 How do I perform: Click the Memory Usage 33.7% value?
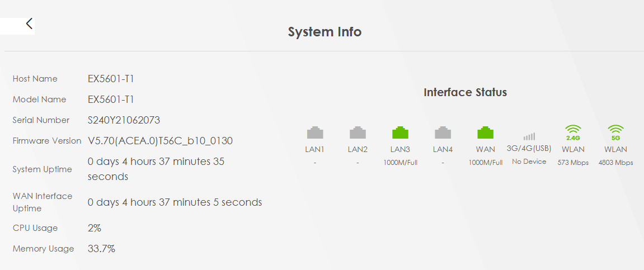click(x=101, y=249)
